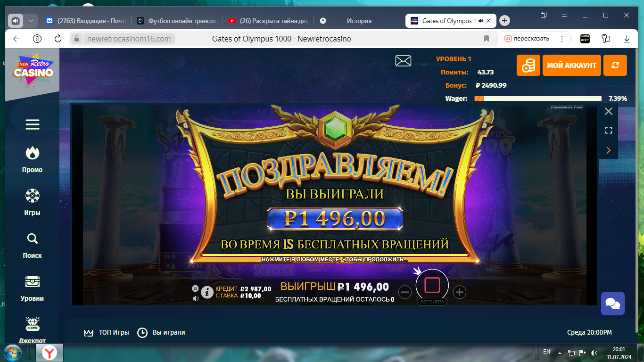Show hidden system tray icons
This screenshot has width=644, height=362.
(x=560, y=353)
